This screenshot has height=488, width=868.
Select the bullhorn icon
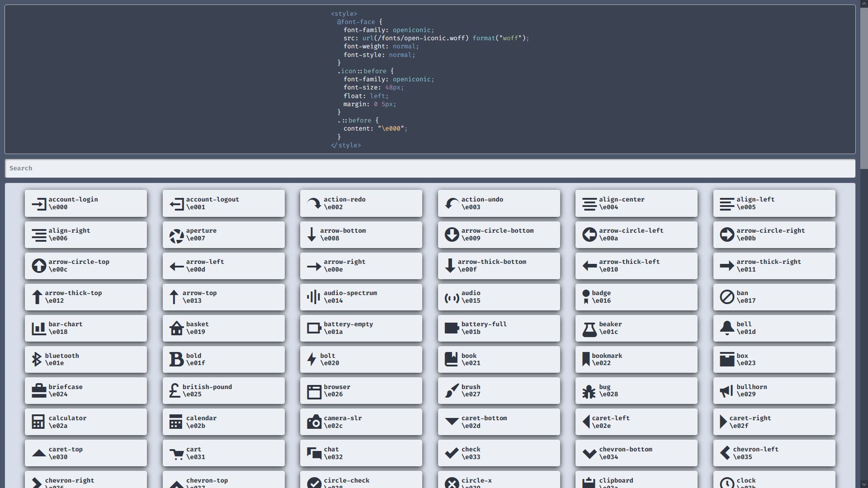point(726,391)
